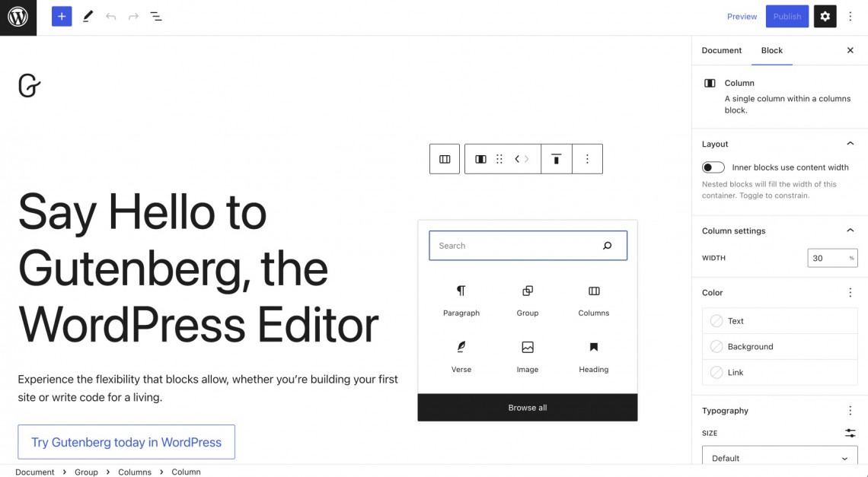Click the WordPress logo in the top corner
Image resolution: width=868 pixels, height=477 pixels.
click(x=18, y=17)
